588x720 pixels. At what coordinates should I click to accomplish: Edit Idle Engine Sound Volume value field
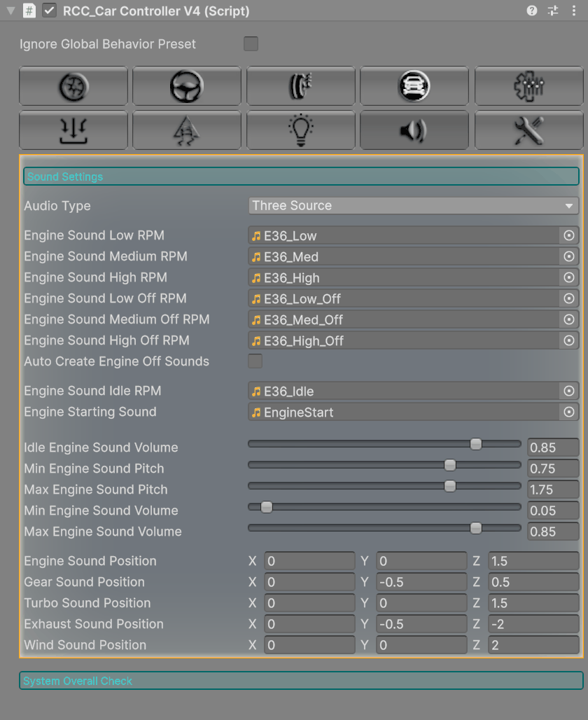pyautogui.click(x=553, y=448)
